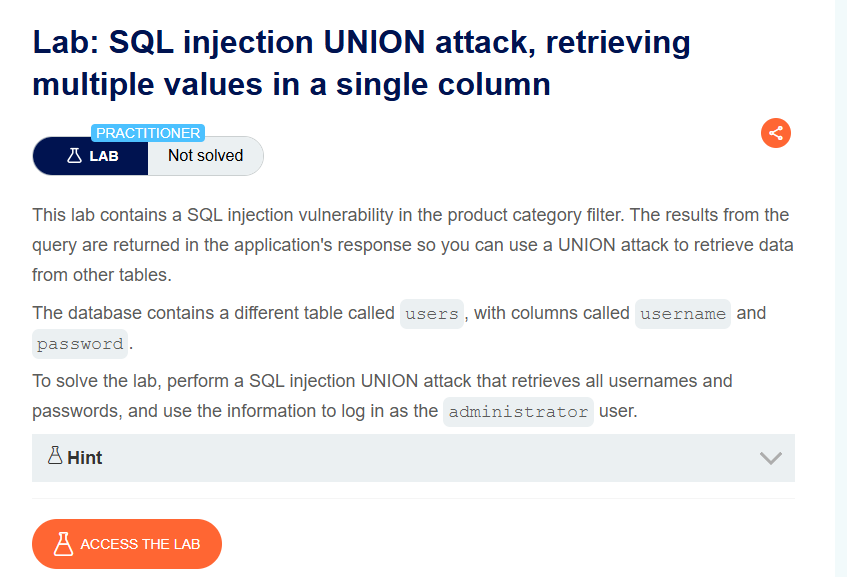Click the orange share icon
The height and width of the screenshot is (577, 847).
tap(776, 133)
